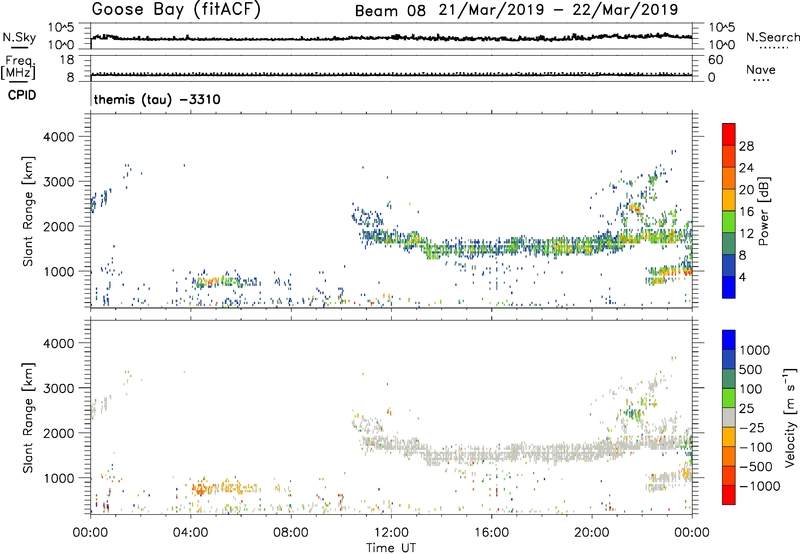800x554 pixels.
Task: Click the velocity color bar red -1000 segment
Action: point(729,495)
